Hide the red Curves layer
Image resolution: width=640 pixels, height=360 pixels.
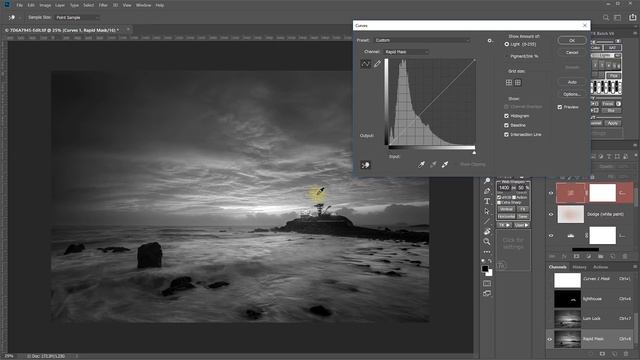[551, 193]
